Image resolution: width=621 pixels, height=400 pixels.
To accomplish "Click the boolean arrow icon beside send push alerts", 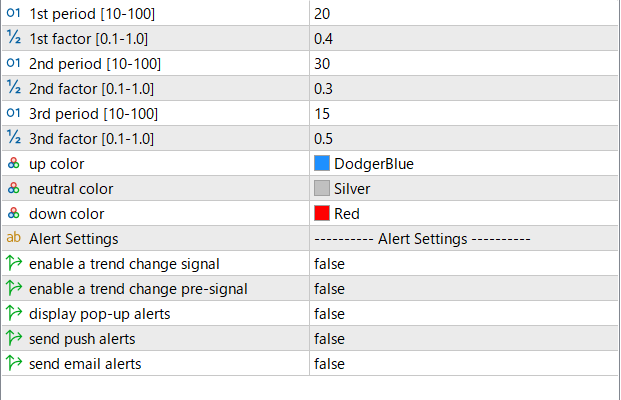I will click(14, 338).
